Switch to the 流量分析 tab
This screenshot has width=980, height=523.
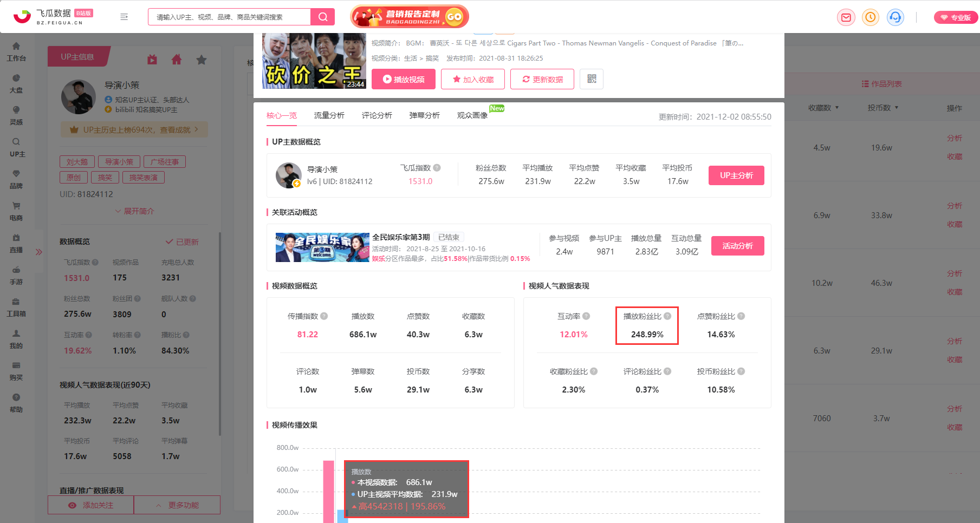pos(329,115)
